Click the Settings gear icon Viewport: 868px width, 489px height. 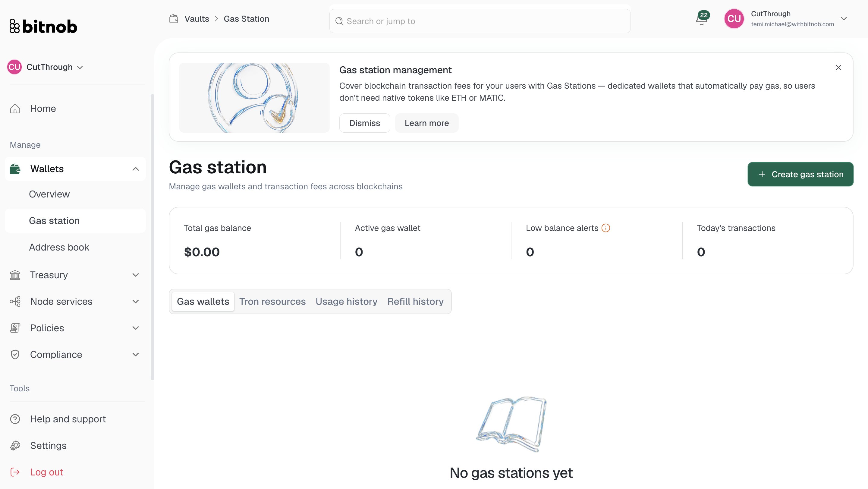tap(15, 446)
